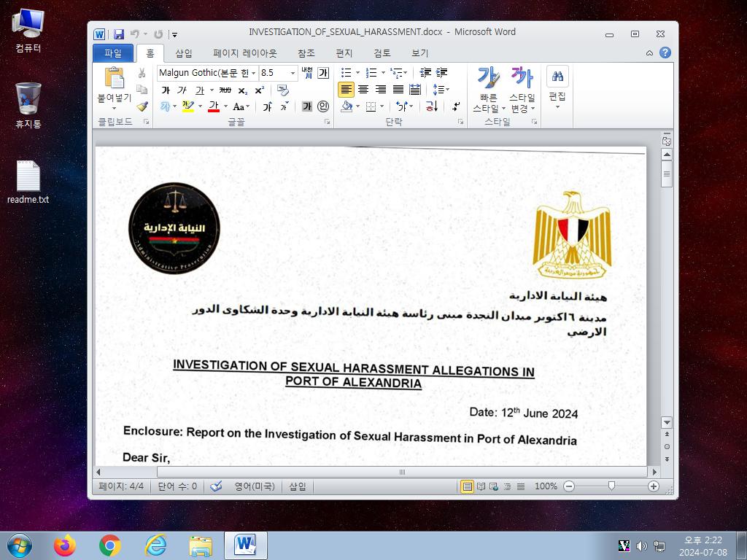This screenshot has width=747, height=560.
Task: Align text right
Action: [x=380, y=90]
